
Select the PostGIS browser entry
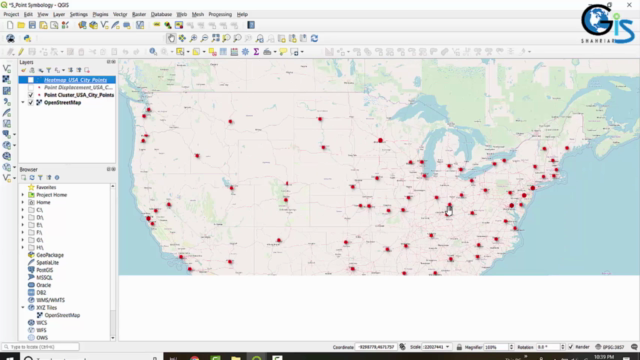click(44, 270)
